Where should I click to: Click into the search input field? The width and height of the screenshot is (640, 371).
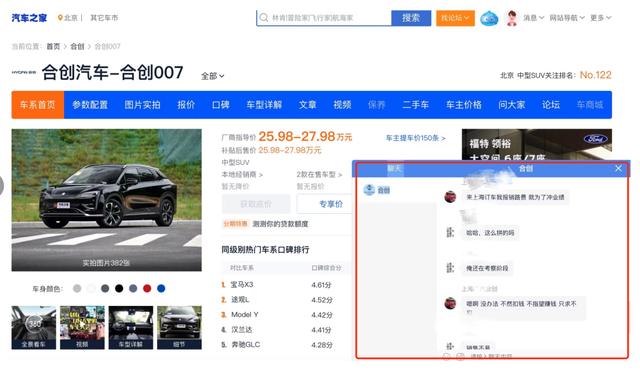click(329, 18)
